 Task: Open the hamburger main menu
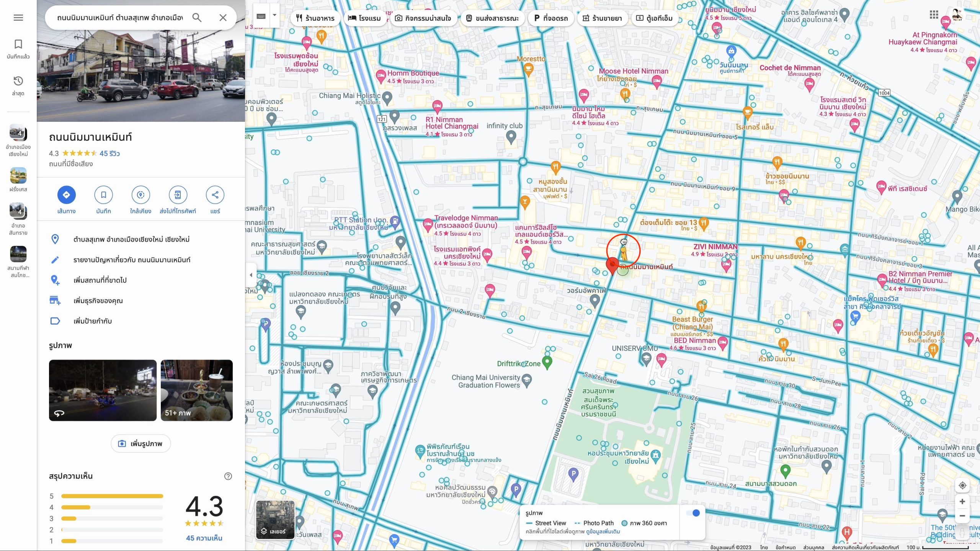tap(18, 18)
